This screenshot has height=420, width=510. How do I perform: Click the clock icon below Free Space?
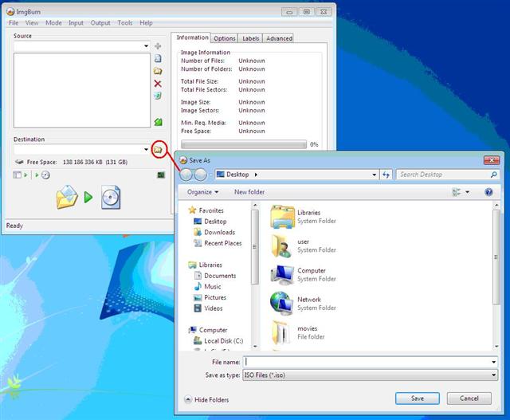coord(45,175)
